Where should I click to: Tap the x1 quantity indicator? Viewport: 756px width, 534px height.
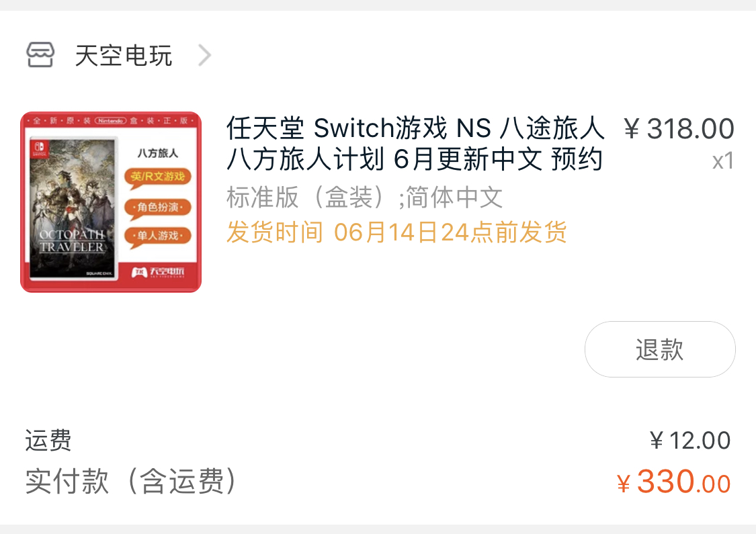point(722,161)
